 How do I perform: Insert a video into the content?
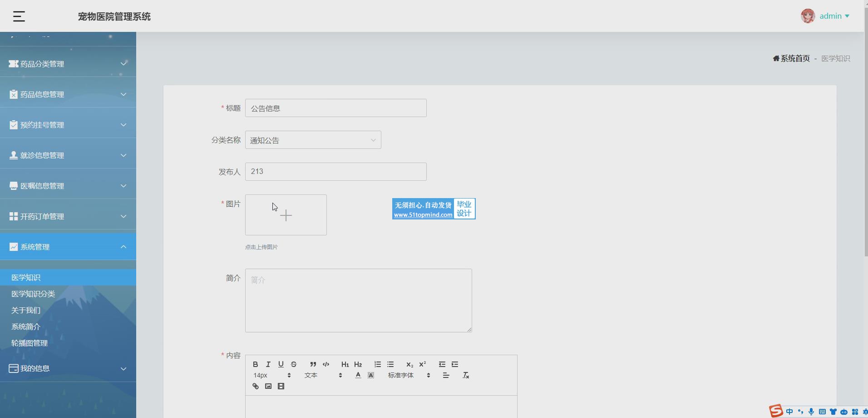click(281, 386)
